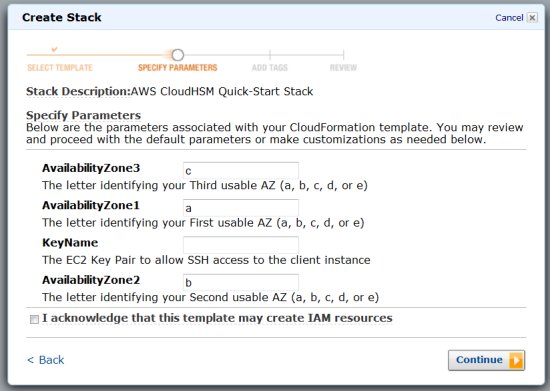Click into the empty KeyName field
Viewport: 550px width, 391px height.
point(241,245)
